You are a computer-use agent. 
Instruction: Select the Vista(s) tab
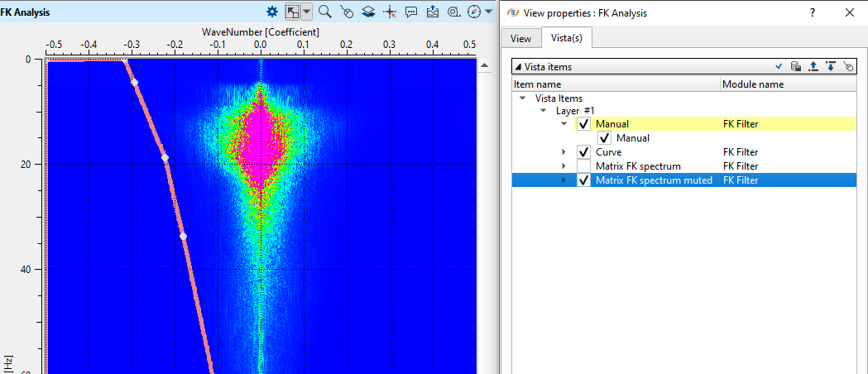[x=567, y=39]
